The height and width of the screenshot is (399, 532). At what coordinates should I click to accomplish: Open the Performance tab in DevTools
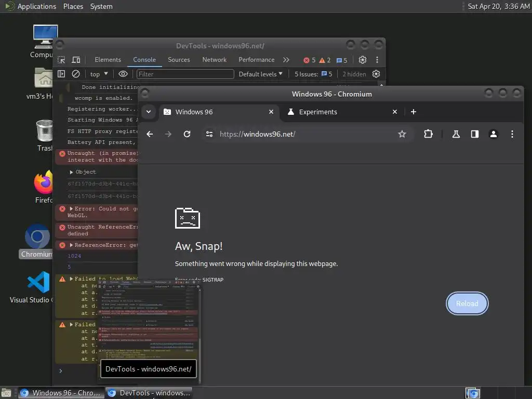(257, 60)
